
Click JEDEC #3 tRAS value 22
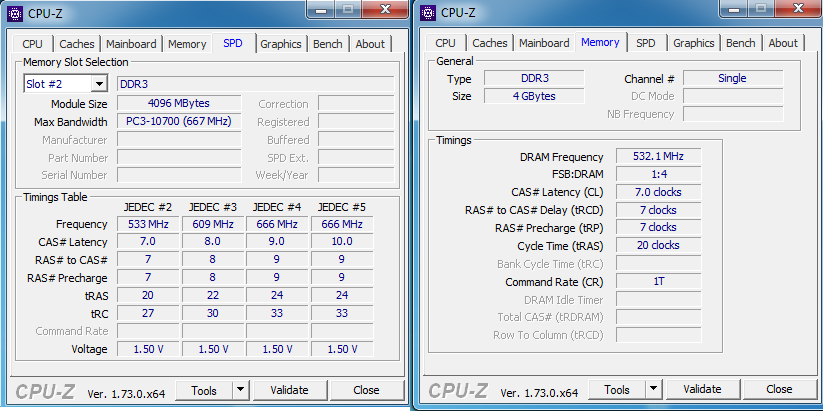pyautogui.click(x=213, y=295)
